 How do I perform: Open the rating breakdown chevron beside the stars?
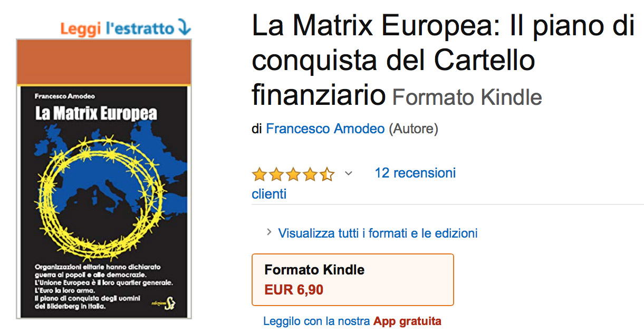348,173
